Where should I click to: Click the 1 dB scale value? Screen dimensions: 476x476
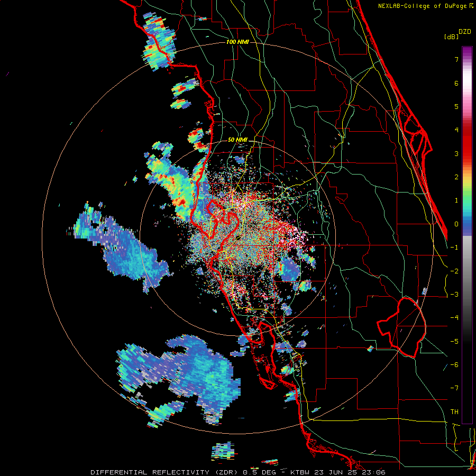click(456, 200)
